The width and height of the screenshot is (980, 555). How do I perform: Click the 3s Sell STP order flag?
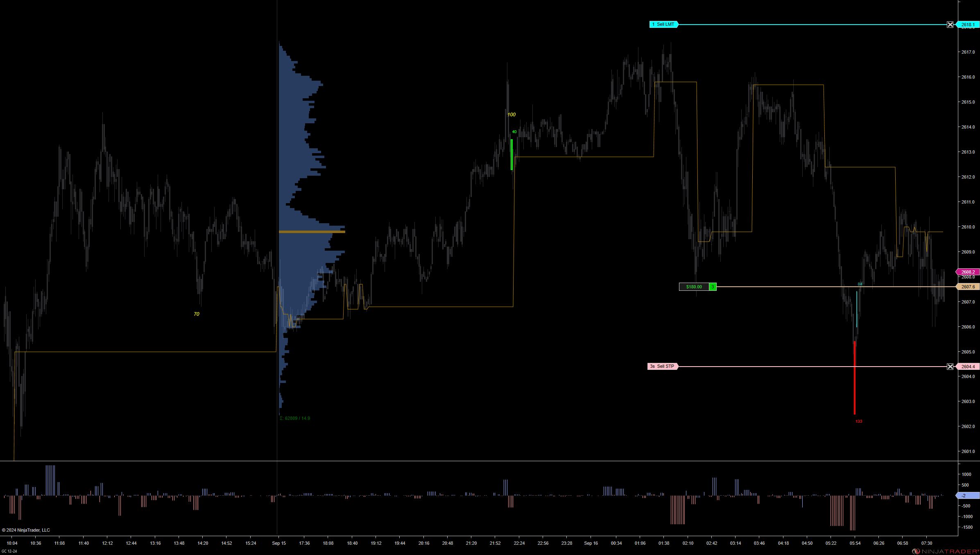[x=662, y=367]
